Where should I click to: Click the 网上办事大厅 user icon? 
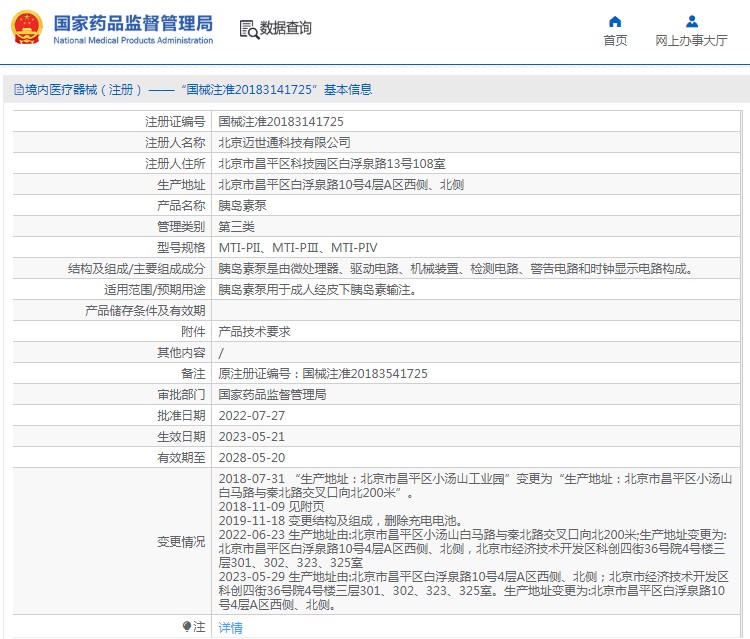(692, 22)
